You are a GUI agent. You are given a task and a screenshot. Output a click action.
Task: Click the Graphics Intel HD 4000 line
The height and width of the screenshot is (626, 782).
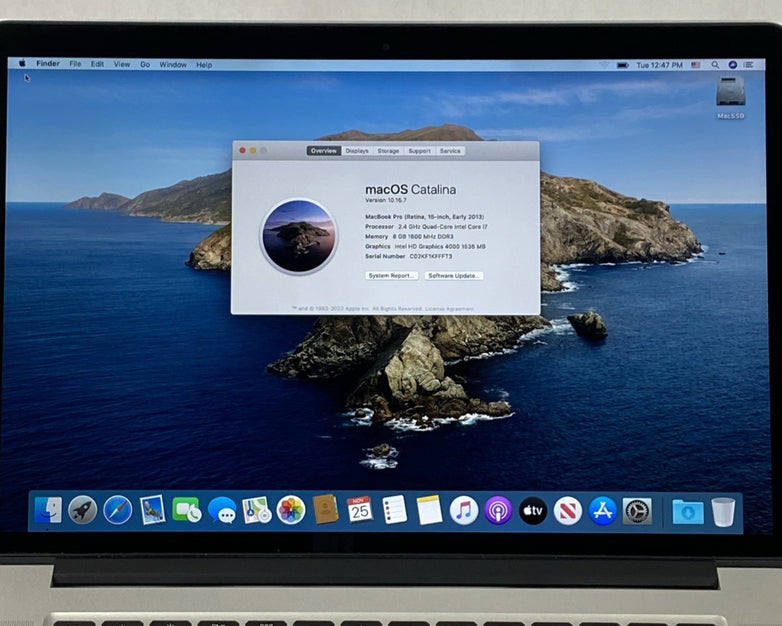pos(425,246)
